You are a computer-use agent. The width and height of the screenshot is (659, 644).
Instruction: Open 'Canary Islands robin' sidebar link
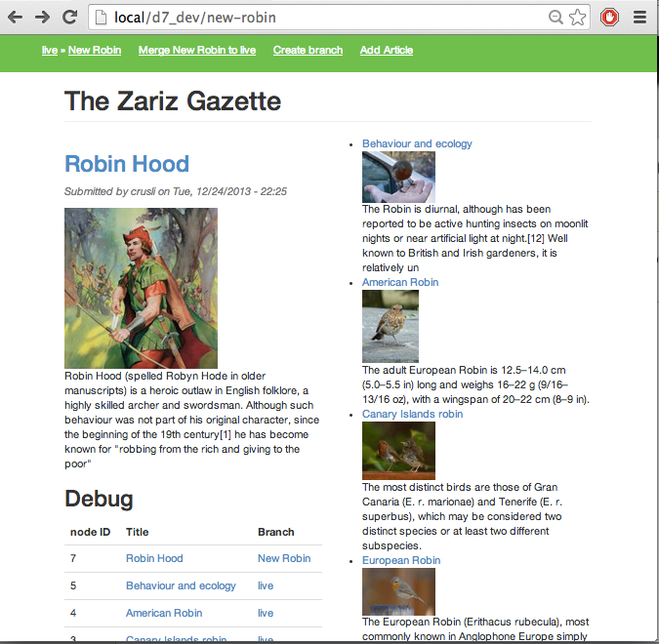point(412,414)
